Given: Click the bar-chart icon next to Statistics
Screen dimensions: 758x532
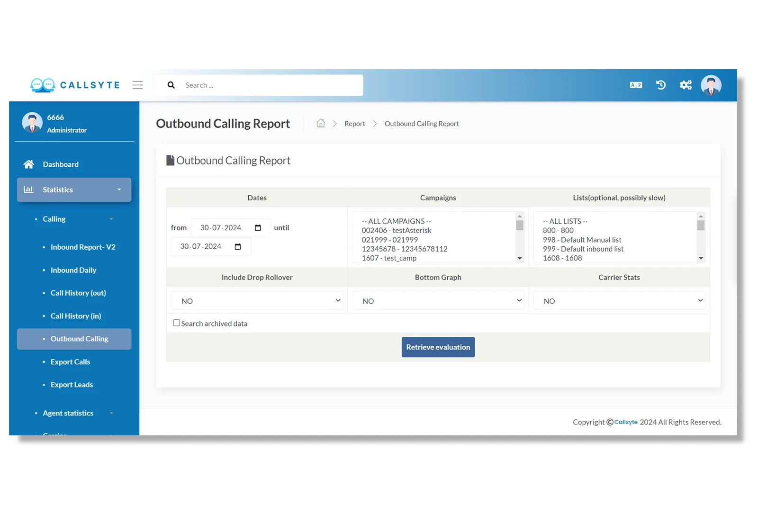Looking at the screenshot, I should coord(28,189).
